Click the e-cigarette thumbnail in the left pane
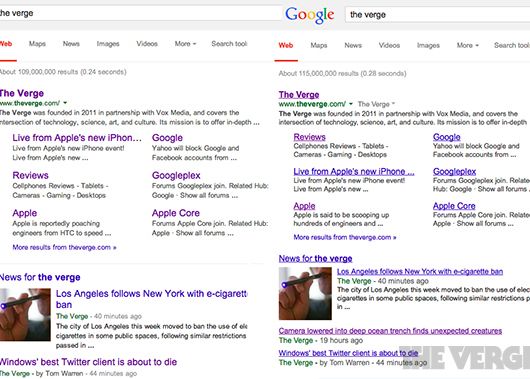 coord(25,314)
